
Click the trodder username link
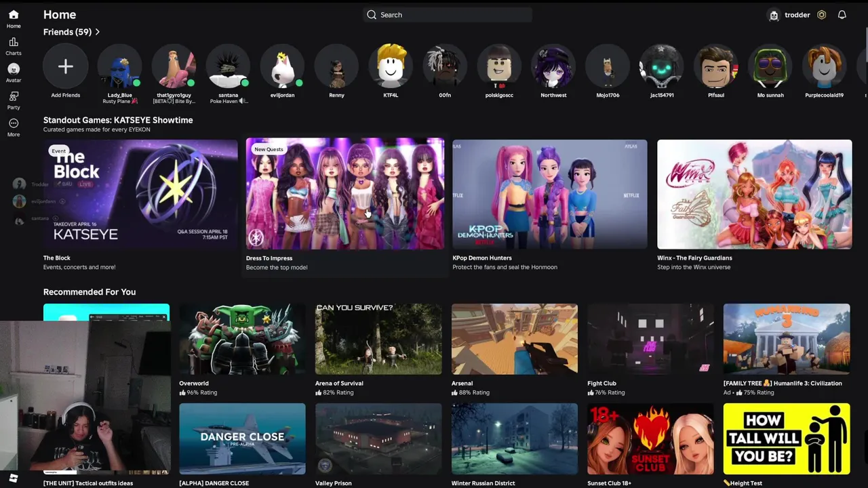797,15
